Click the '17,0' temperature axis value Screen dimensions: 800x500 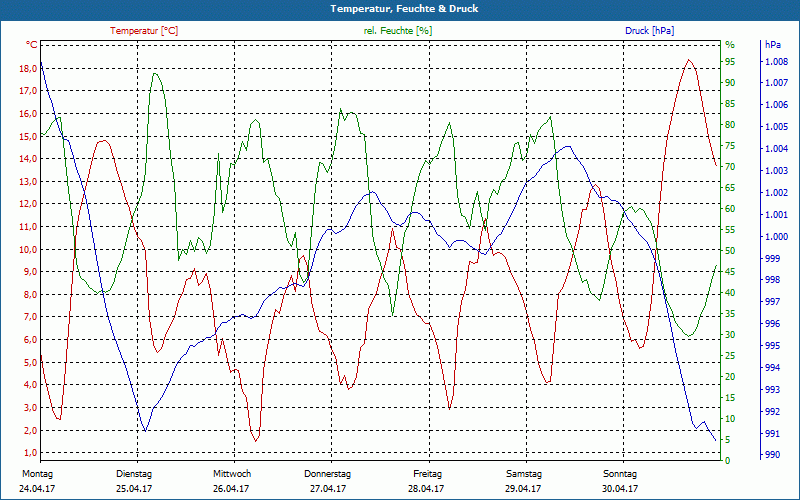[28, 91]
